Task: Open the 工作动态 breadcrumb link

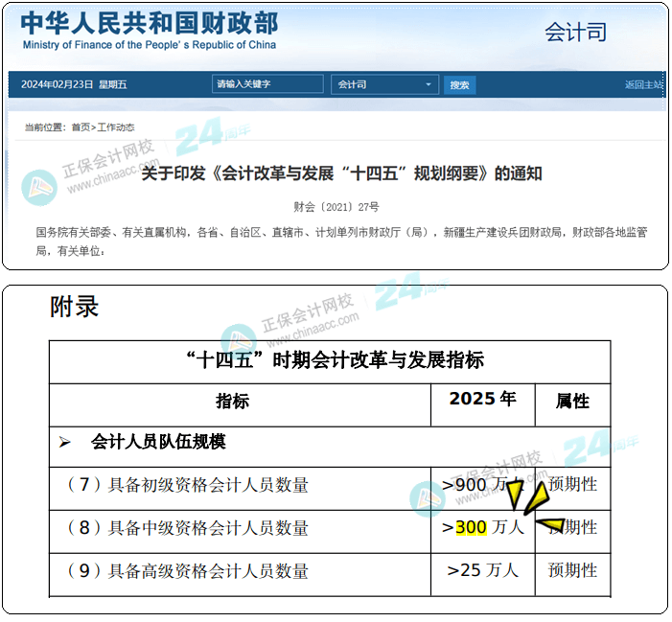Action: 116,127
